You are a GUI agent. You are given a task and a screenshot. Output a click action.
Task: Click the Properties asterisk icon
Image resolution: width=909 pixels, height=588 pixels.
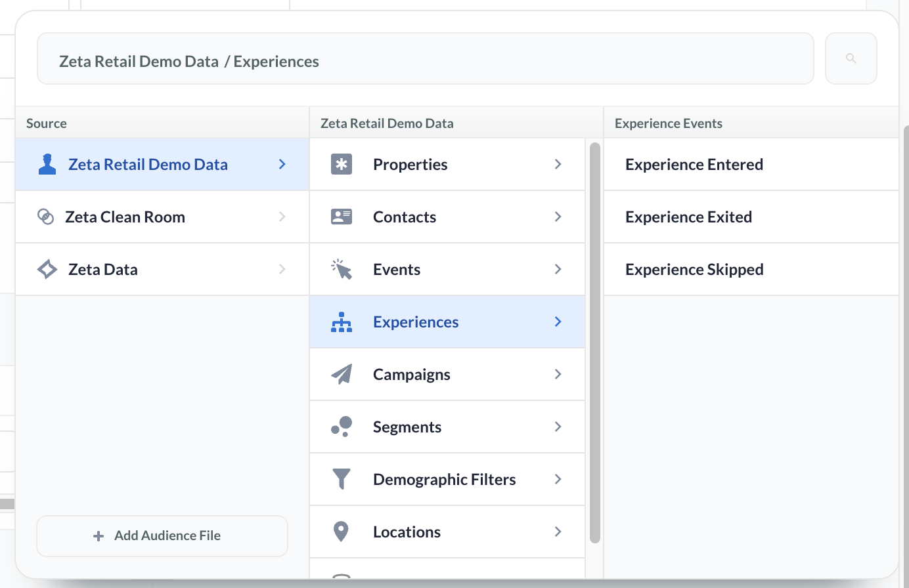click(x=342, y=164)
